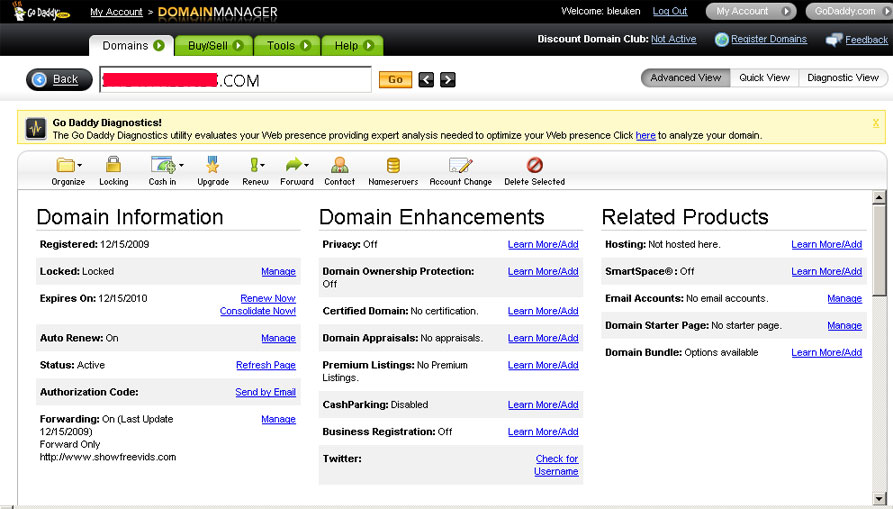This screenshot has height=509, width=893.
Task: Expand the Renew dropdown arrow
Action: click(262, 165)
